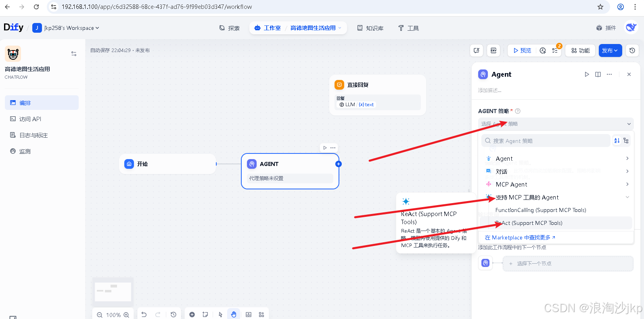Open the ENV environment variables button
This screenshot has height=319, width=644.
coord(493,50)
